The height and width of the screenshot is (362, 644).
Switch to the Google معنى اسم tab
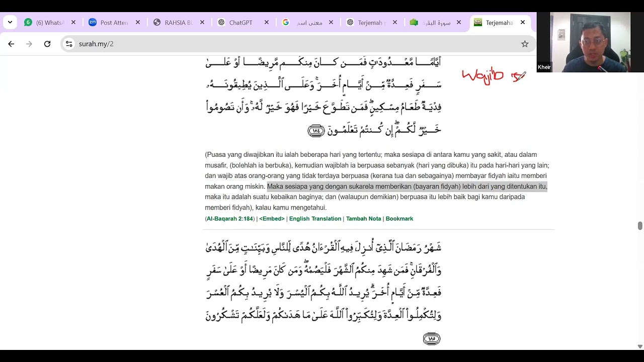[x=307, y=23]
